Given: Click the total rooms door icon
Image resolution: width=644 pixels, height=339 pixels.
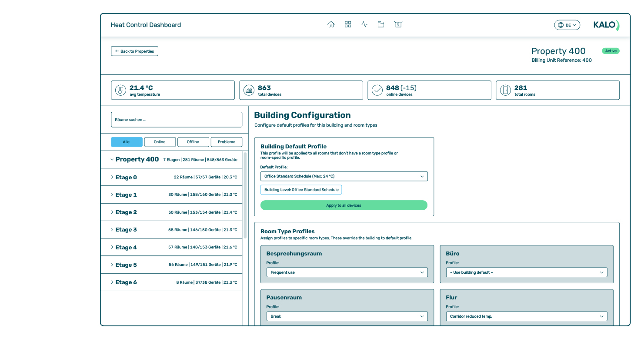Looking at the screenshot, I should click(x=505, y=91).
